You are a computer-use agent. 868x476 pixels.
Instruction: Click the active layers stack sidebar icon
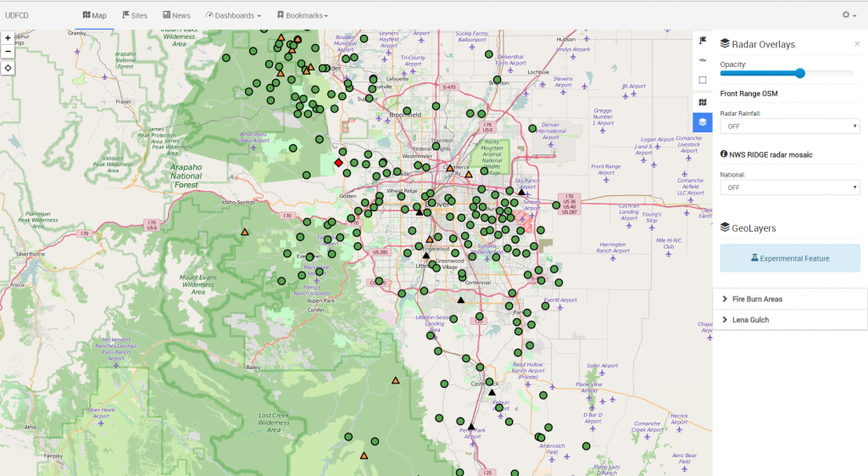pos(703,122)
